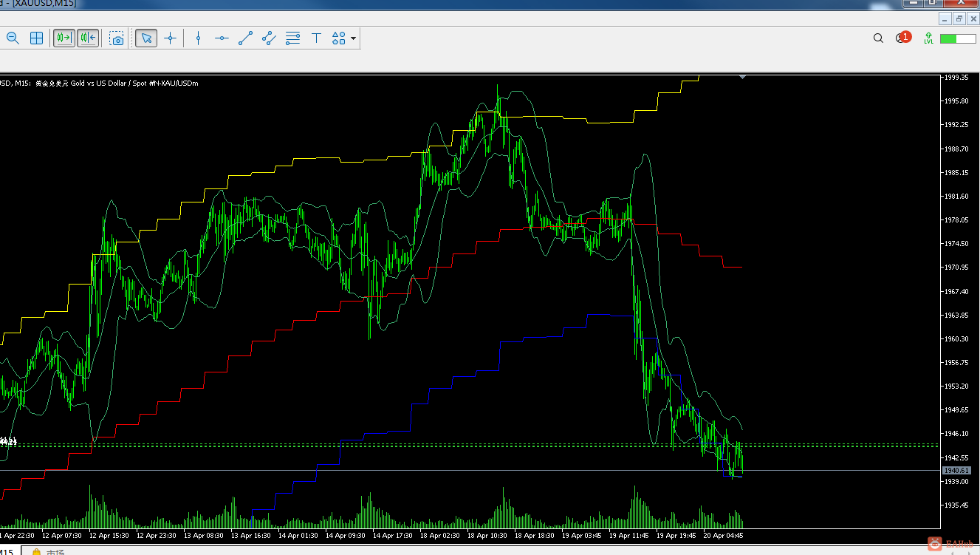Tile chart windows with the grid icon

tap(36, 38)
